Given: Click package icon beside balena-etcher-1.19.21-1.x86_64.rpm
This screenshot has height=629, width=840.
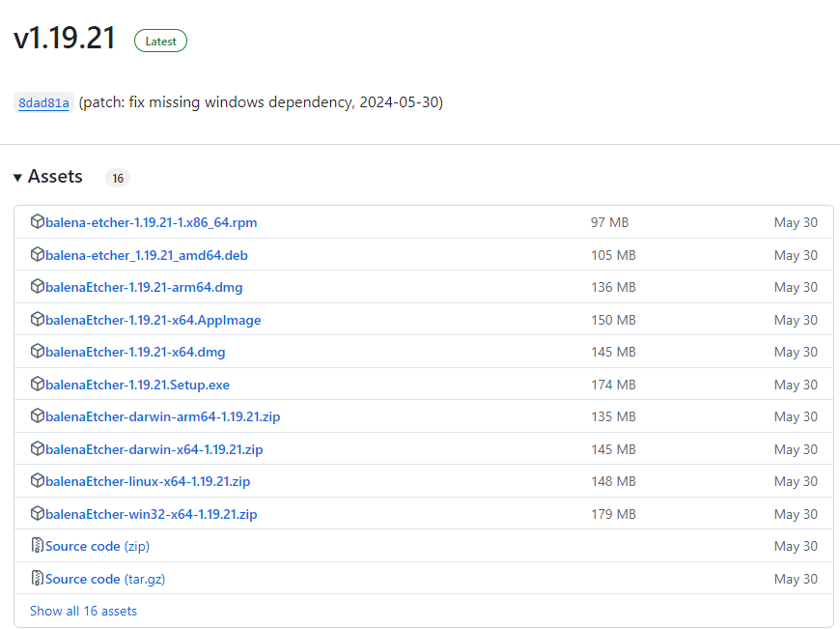Looking at the screenshot, I should click(37, 221).
